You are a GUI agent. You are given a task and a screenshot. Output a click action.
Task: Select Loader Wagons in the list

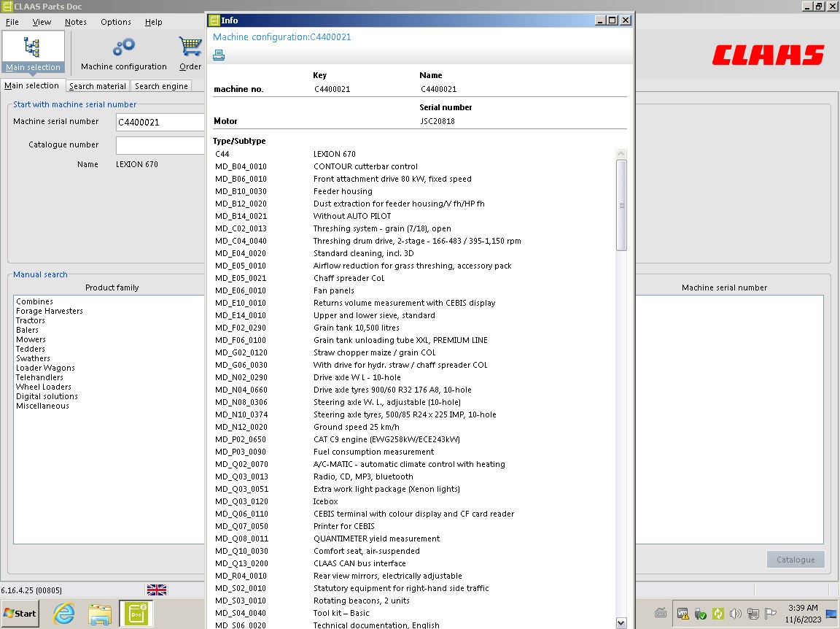click(x=45, y=368)
